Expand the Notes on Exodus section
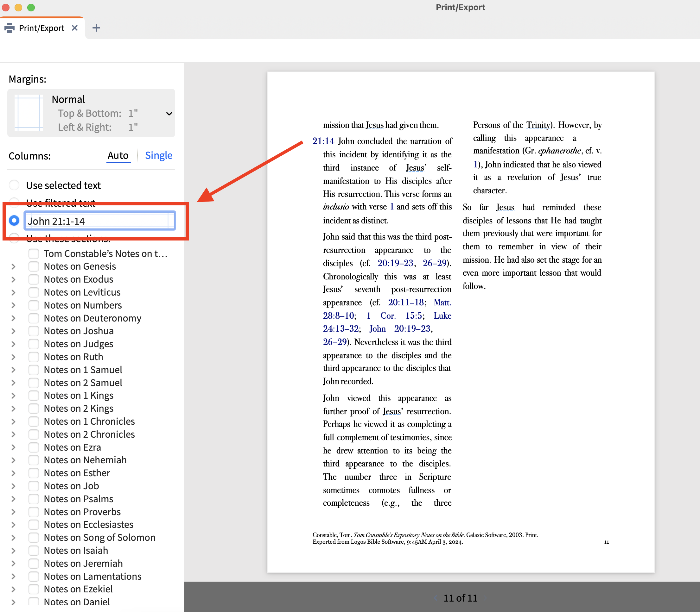Screen dimensions: 700x612 coord(13,279)
